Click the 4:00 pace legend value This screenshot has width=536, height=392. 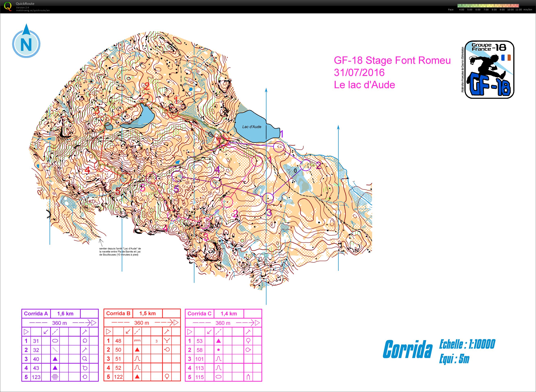(462, 10)
